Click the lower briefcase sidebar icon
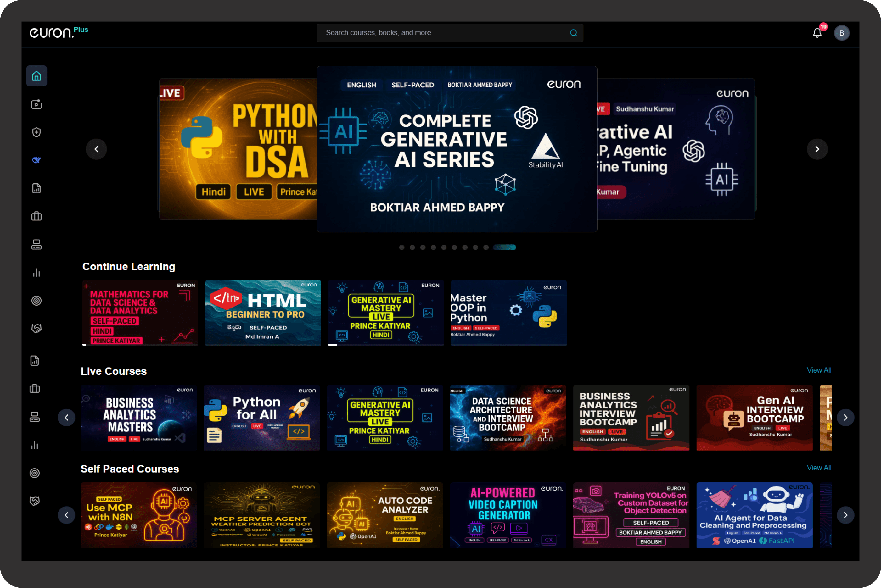881x588 pixels. click(x=35, y=389)
